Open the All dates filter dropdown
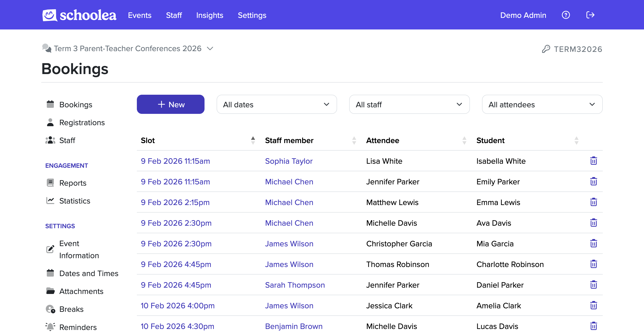The width and height of the screenshot is (644, 333). click(276, 104)
